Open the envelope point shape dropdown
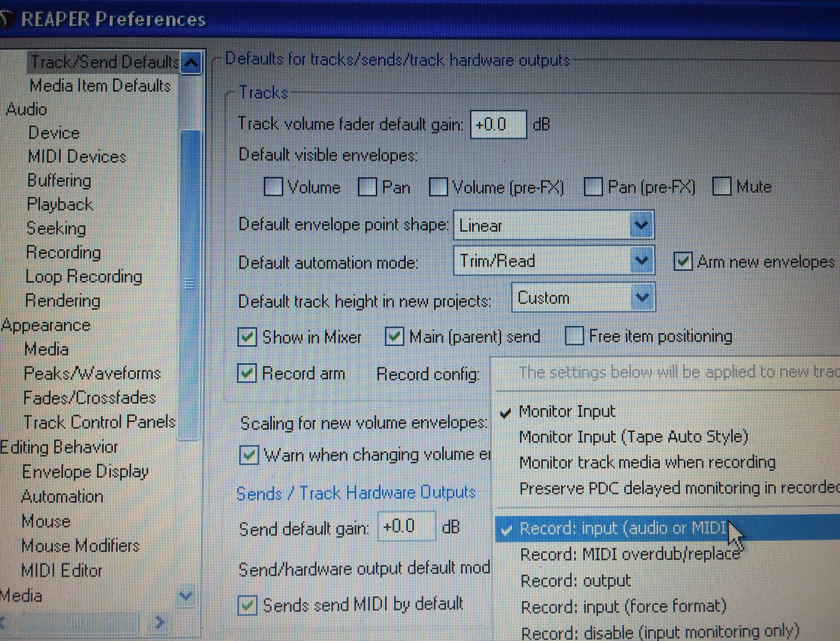 click(641, 225)
